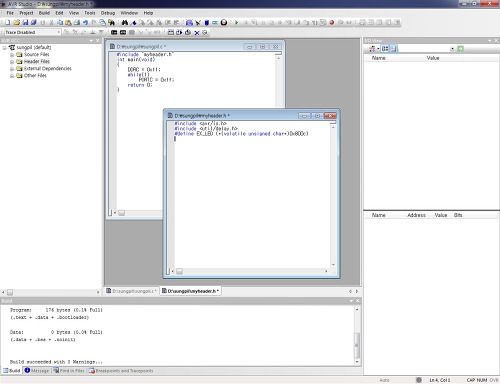Viewport: 500px width, 384px height.
Task: Select the Build output tab
Action: pyautogui.click(x=12, y=371)
